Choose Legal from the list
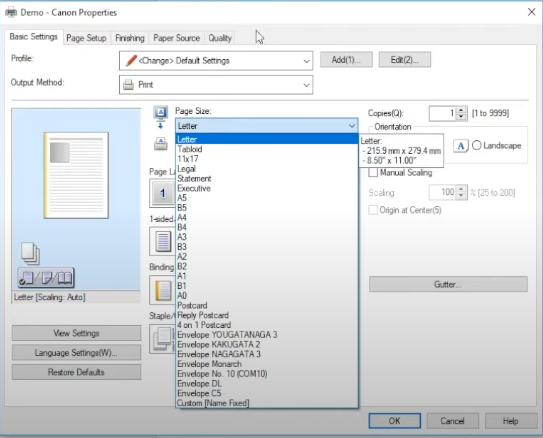Screen dimensions: 543x438 point(267,169)
